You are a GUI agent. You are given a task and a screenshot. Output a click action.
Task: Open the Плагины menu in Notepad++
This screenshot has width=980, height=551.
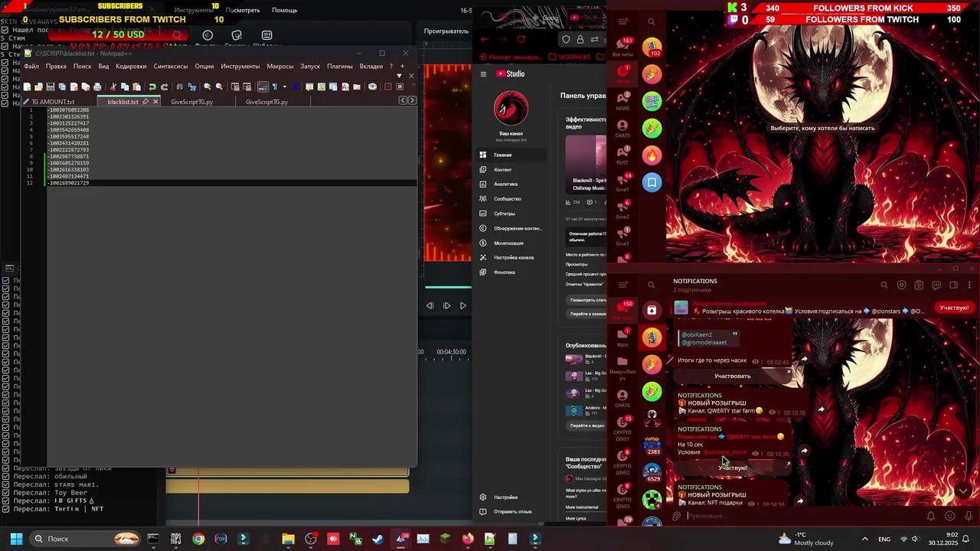[340, 67]
